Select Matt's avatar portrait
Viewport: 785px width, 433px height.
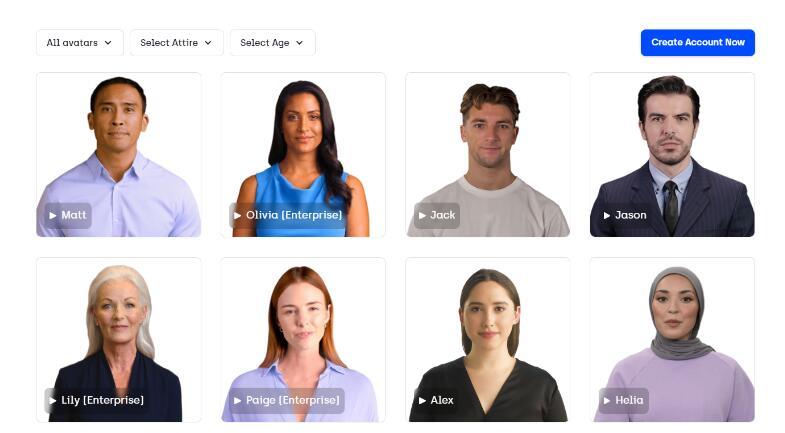119,154
